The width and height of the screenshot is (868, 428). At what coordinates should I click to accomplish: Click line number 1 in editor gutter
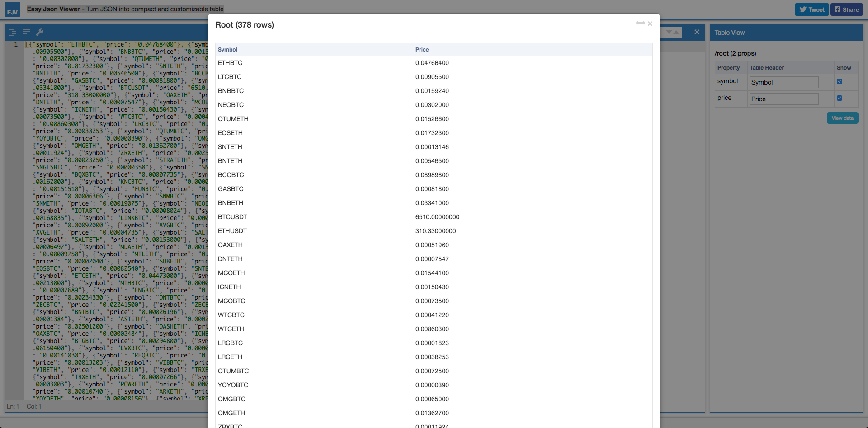pyautogui.click(x=16, y=44)
